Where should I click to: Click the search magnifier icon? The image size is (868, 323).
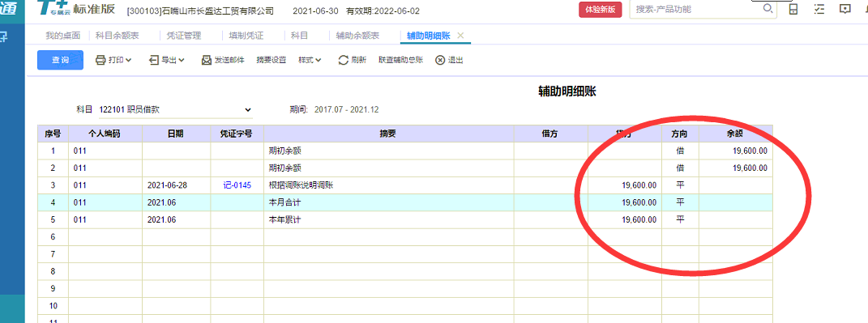pyautogui.click(x=768, y=9)
